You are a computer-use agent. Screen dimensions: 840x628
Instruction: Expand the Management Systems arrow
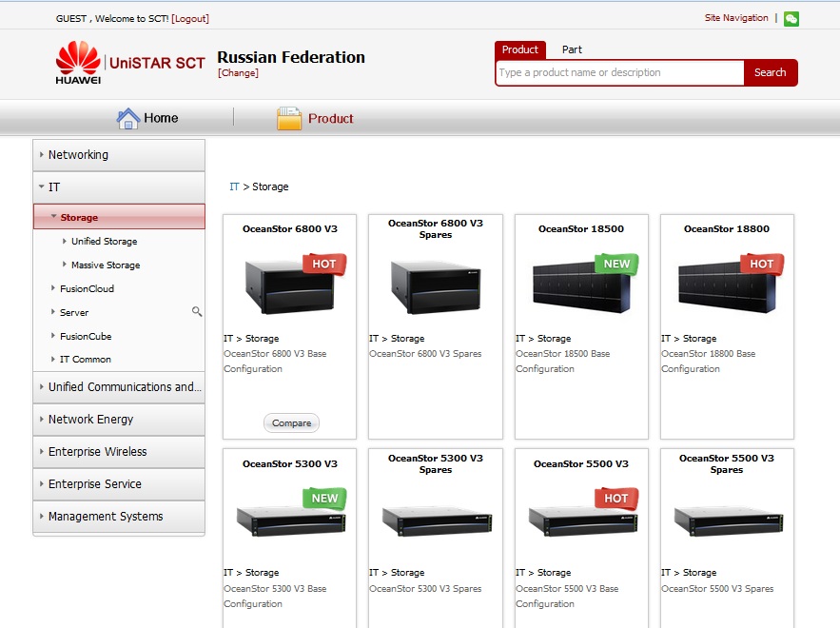41,516
